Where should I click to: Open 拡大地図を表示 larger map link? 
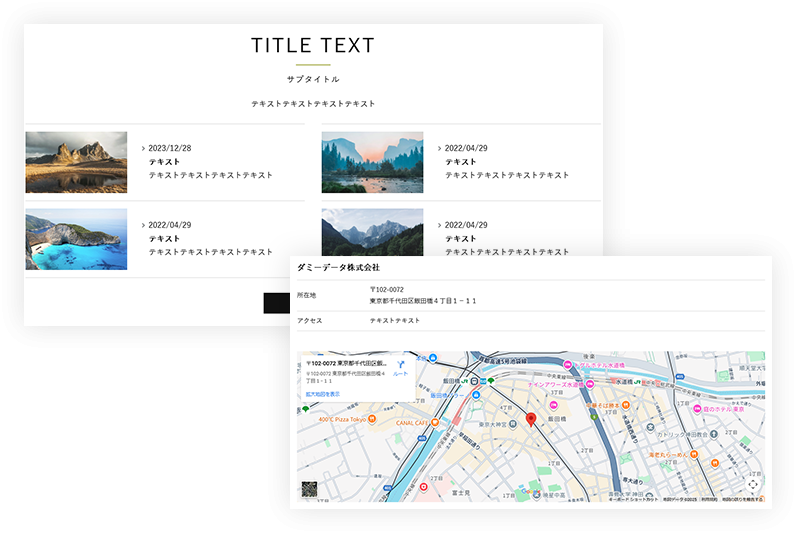pos(323,394)
